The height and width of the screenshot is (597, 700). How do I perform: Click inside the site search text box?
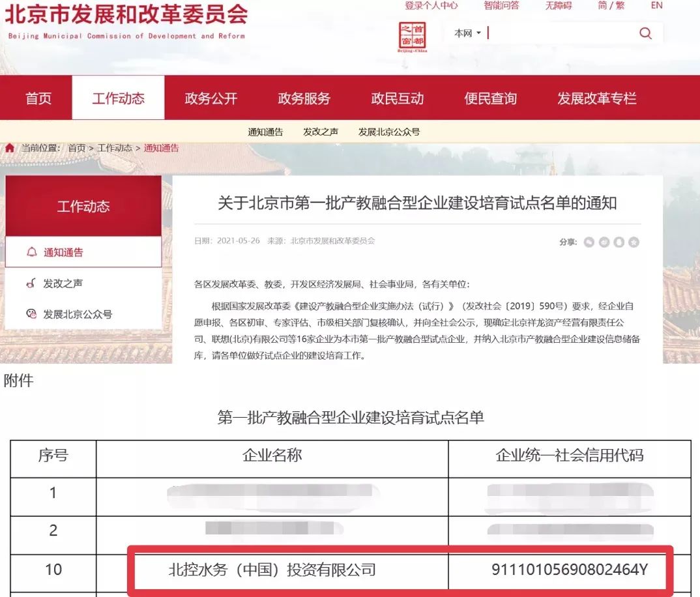[561, 33]
